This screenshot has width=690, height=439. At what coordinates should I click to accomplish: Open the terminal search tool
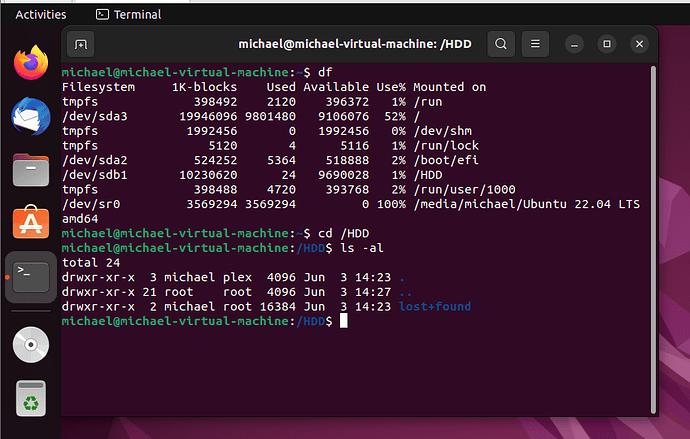point(501,44)
